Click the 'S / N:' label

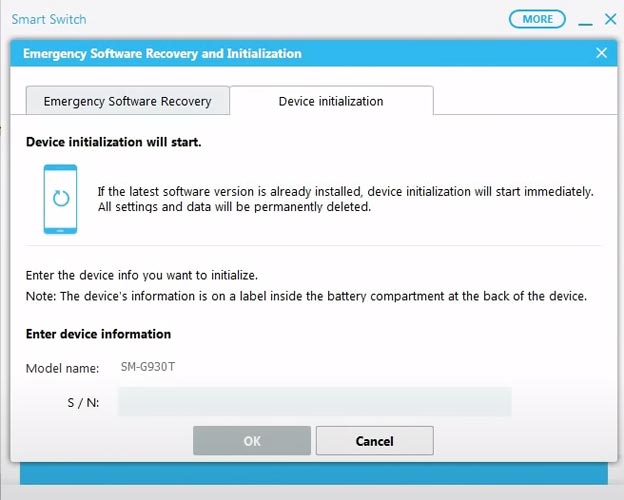coord(83,402)
